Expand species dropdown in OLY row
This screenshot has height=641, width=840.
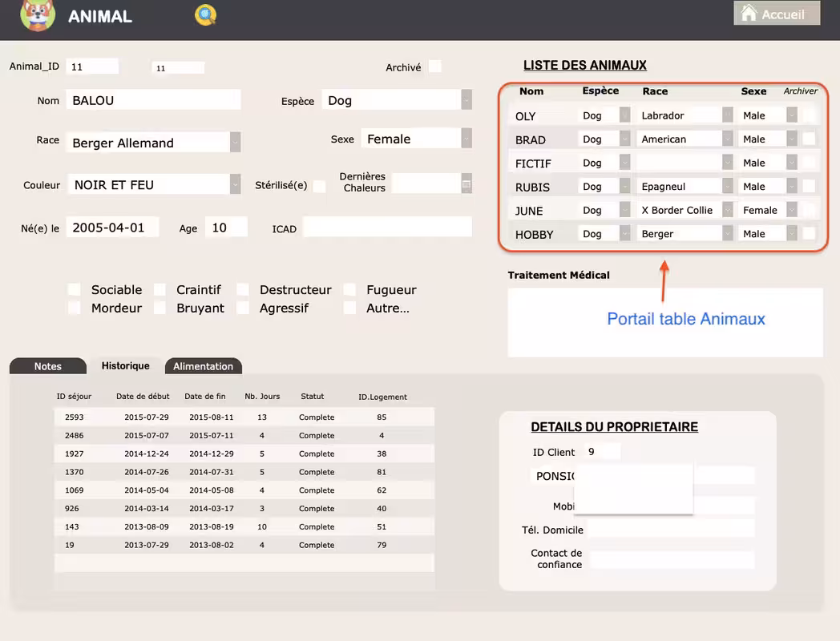pyautogui.click(x=624, y=115)
